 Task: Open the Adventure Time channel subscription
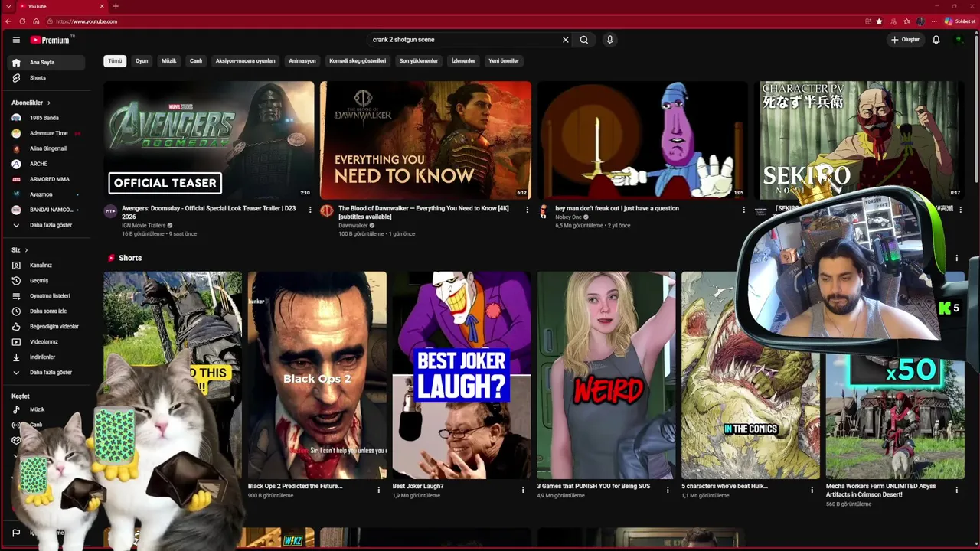47,133
